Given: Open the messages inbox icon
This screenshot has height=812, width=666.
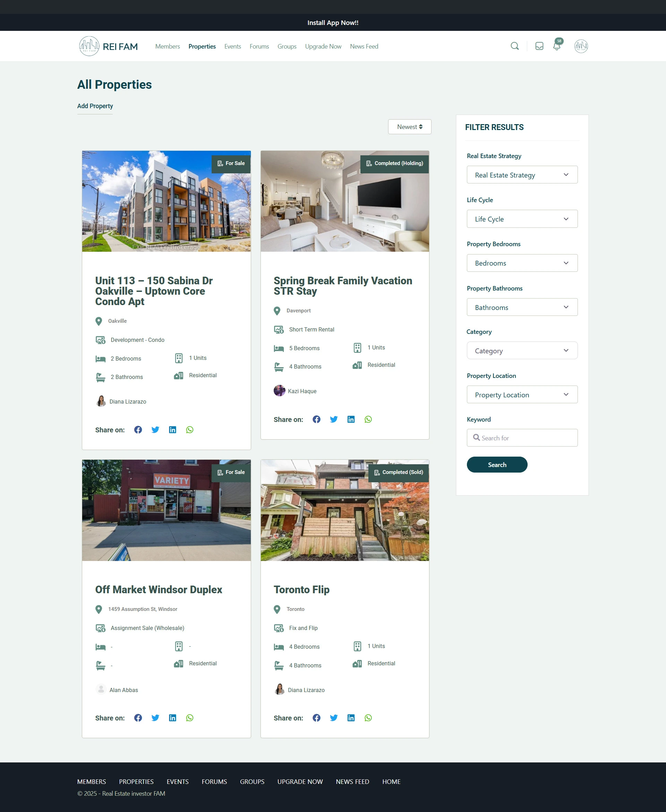Looking at the screenshot, I should click(x=539, y=46).
